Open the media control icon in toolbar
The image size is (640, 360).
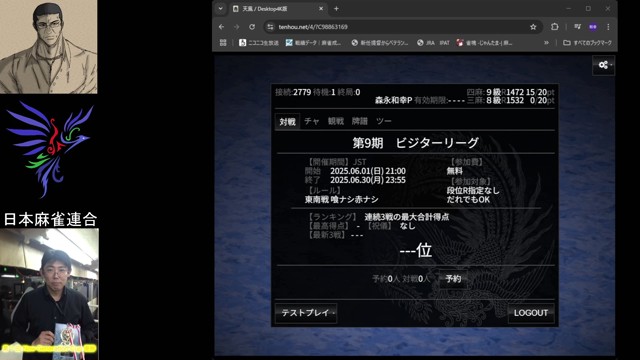pyautogui.click(x=577, y=27)
